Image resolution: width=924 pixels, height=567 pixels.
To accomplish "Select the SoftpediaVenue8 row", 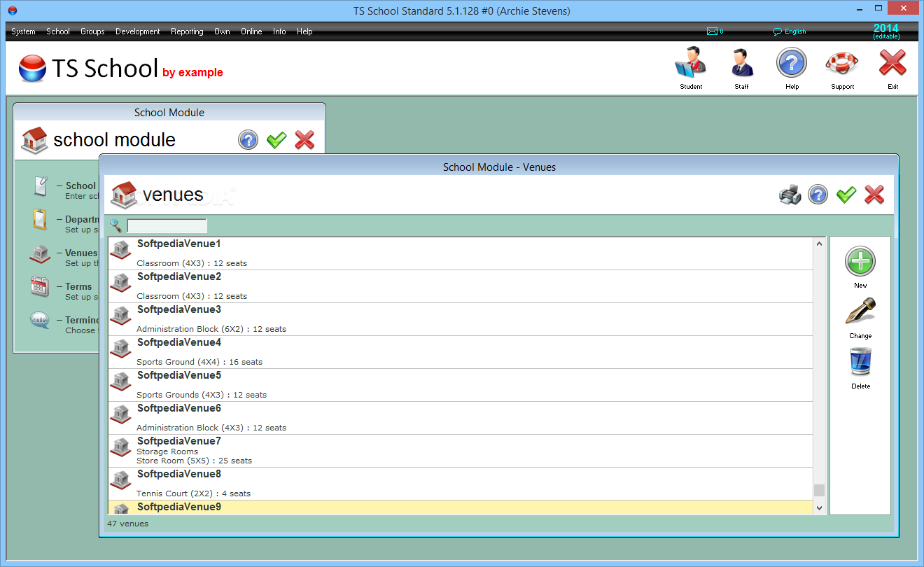I will (x=461, y=484).
